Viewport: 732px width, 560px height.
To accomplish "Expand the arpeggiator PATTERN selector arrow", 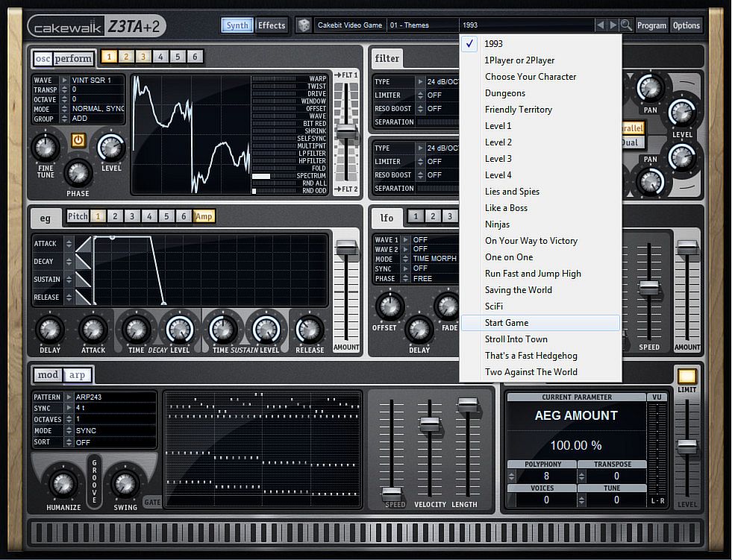I will 69,397.
